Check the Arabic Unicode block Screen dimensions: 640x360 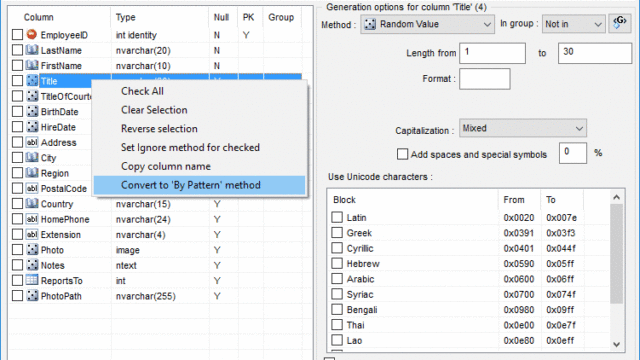click(x=337, y=279)
